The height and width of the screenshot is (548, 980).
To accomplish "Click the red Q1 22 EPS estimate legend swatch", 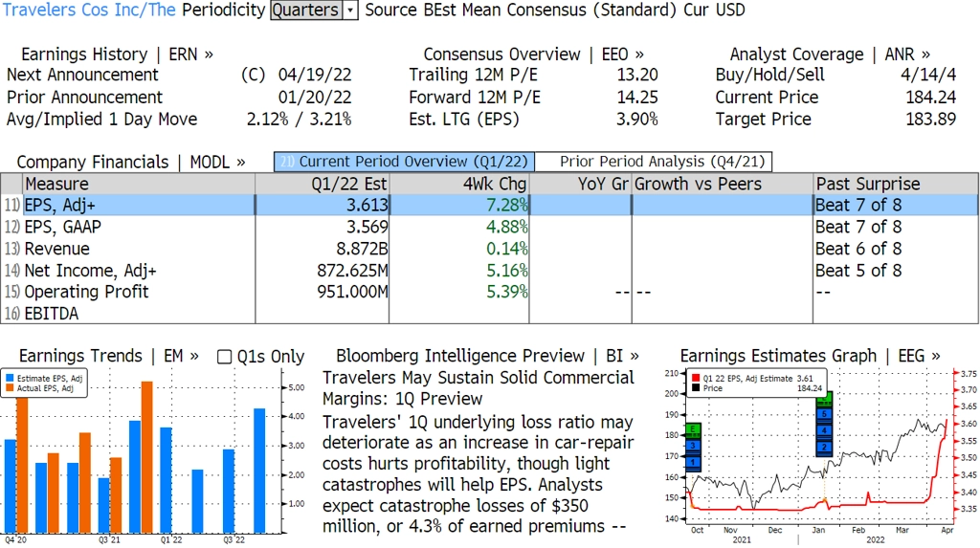I will tap(696, 378).
